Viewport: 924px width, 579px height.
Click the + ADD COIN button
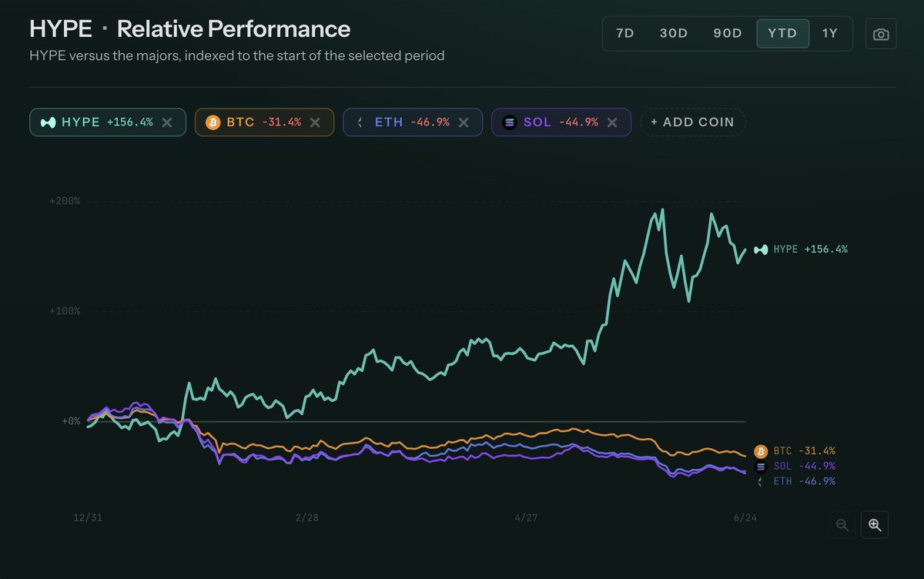coord(693,122)
